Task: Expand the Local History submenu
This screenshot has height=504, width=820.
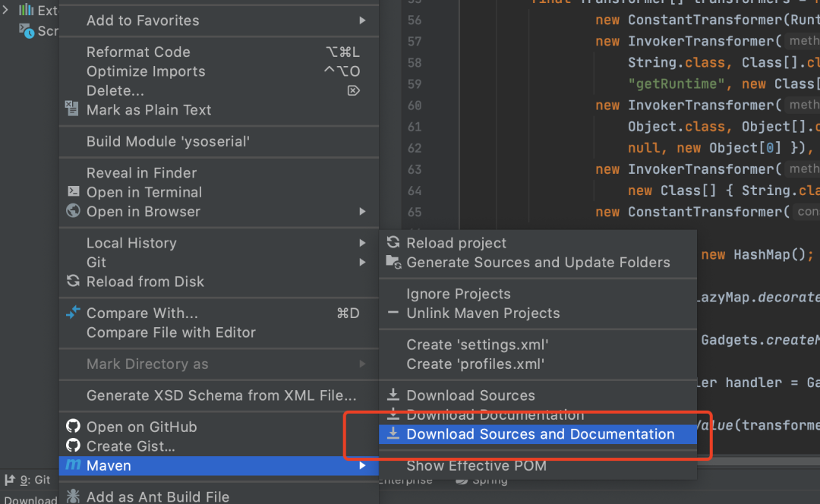Action: click(362, 243)
